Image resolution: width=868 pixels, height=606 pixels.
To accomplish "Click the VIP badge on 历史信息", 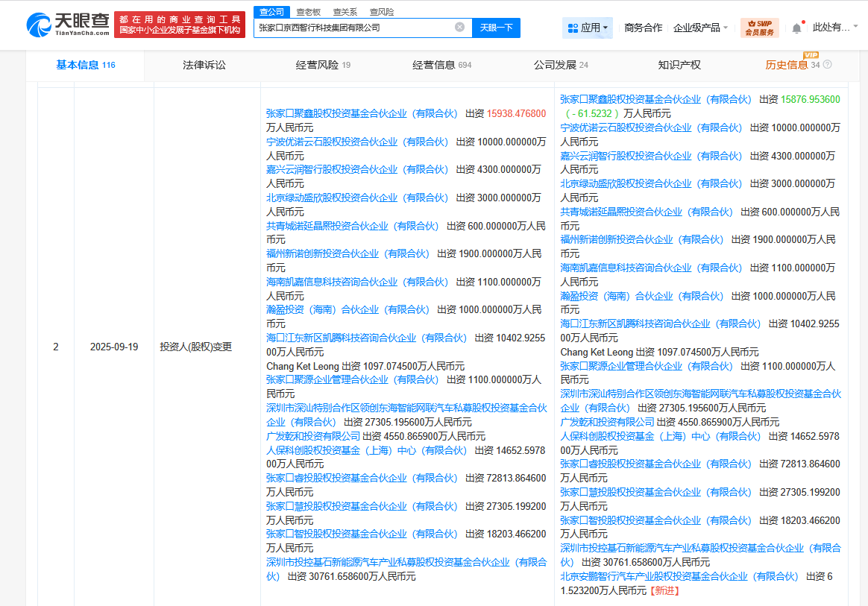I will [x=812, y=54].
